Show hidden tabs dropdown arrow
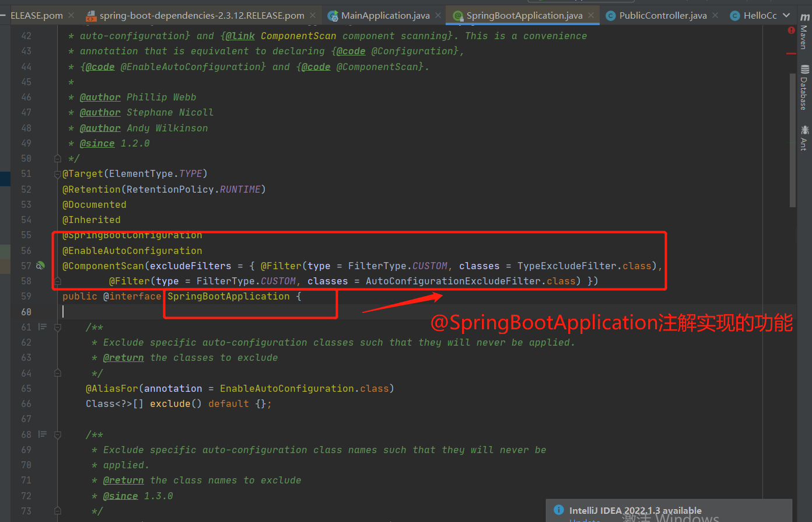This screenshot has height=522, width=812. 786,16
